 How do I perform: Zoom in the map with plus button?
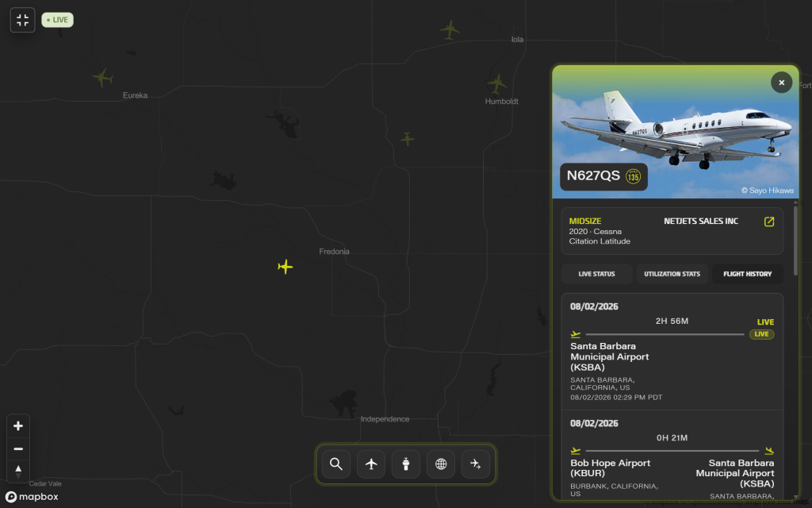(x=18, y=426)
